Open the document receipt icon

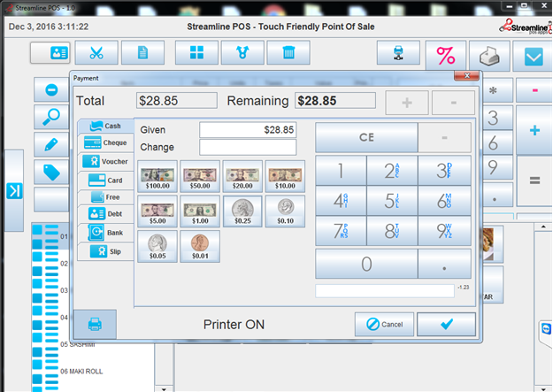142,53
